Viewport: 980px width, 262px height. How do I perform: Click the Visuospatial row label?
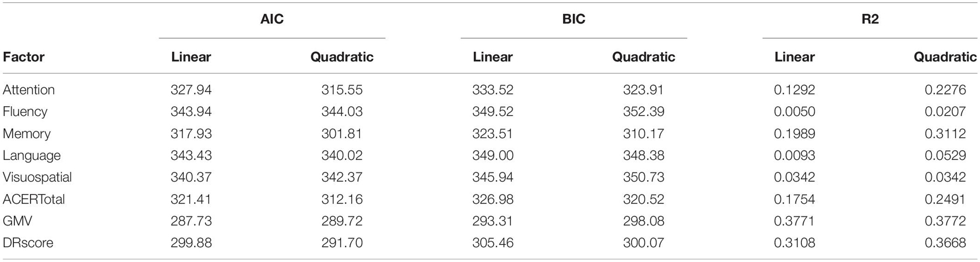click(x=37, y=177)
